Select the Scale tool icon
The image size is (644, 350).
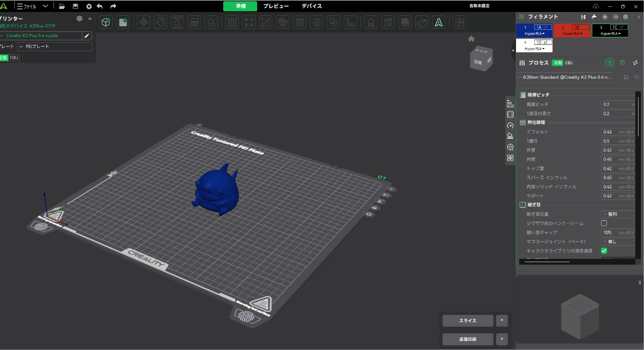click(x=266, y=22)
